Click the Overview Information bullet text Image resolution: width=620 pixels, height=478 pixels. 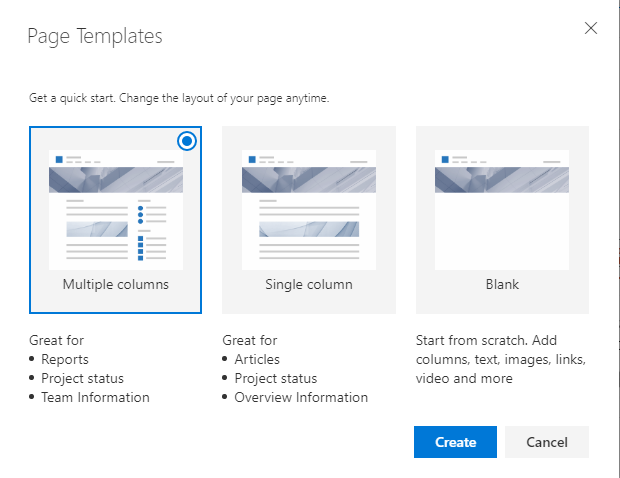(301, 397)
